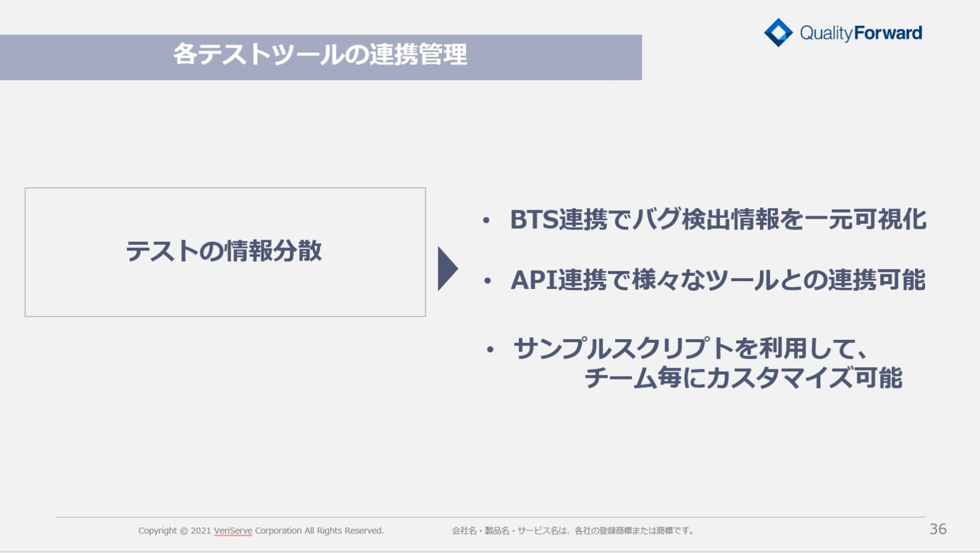Click the Japanese trademark notice in footer
This screenshot has height=553, width=980.
573,531
